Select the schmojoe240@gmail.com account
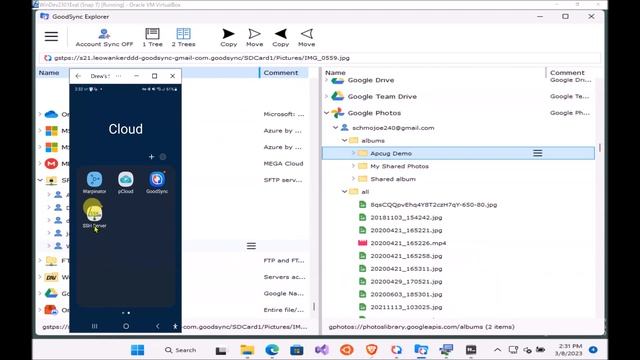The width and height of the screenshot is (640, 360). 393,128
